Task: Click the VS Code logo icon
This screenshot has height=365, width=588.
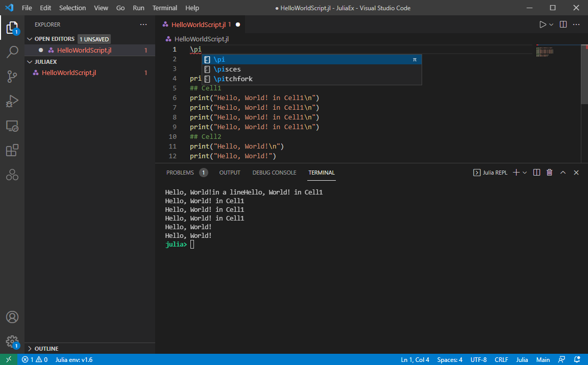Action: pos(9,8)
